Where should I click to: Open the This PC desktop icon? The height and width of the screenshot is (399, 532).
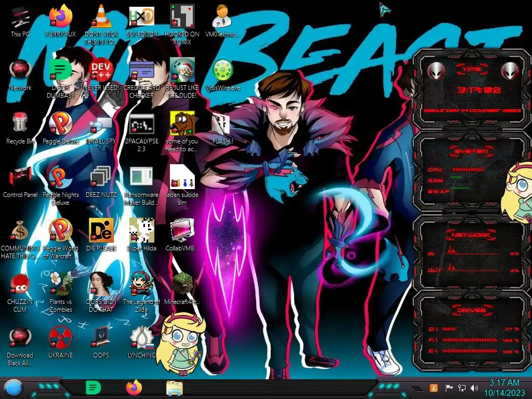pos(20,22)
